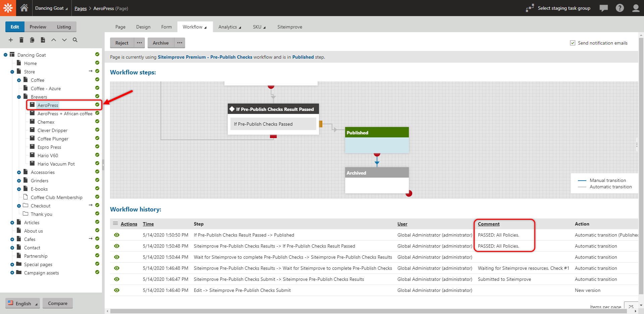Select the Chemex page in tree

(x=46, y=122)
